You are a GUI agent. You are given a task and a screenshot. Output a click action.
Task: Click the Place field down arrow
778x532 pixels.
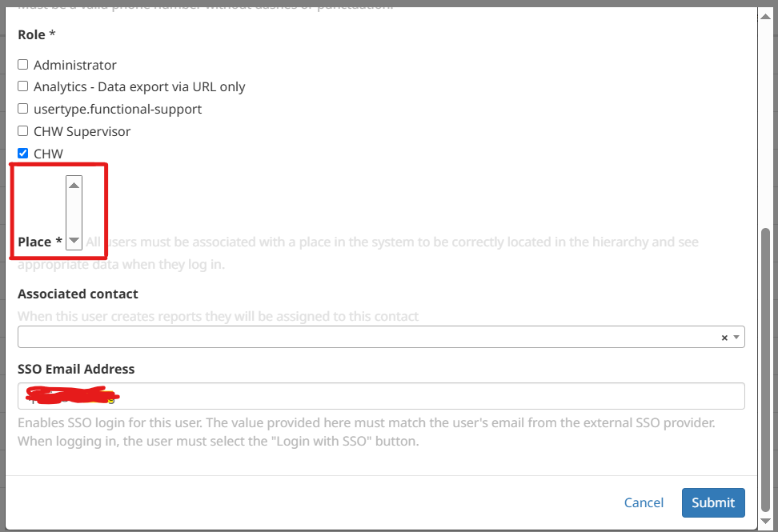74,241
